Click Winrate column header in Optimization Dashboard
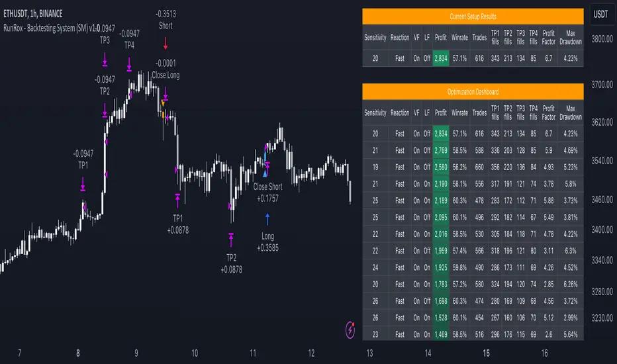The height and width of the screenshot is (364, 617). (459, 113)
